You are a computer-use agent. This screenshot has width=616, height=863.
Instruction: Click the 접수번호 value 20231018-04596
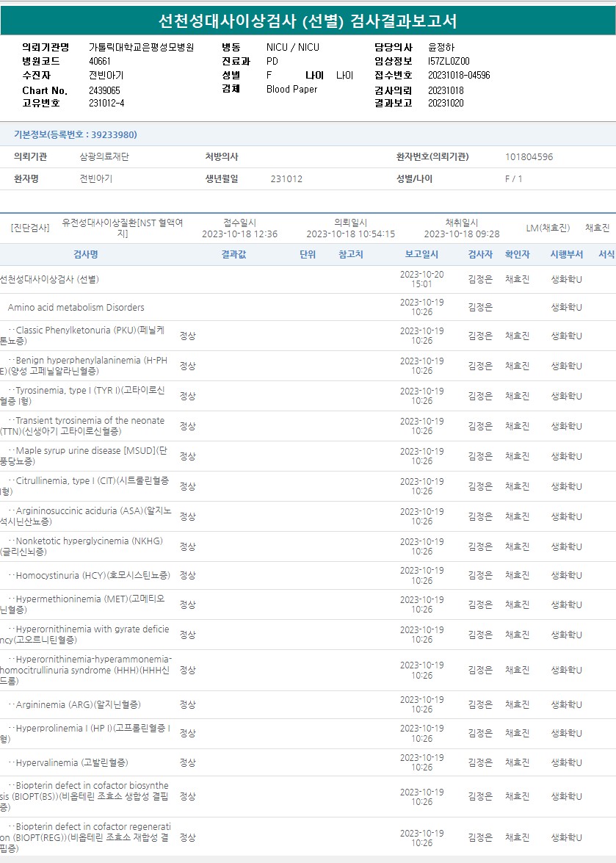point(459,75)
